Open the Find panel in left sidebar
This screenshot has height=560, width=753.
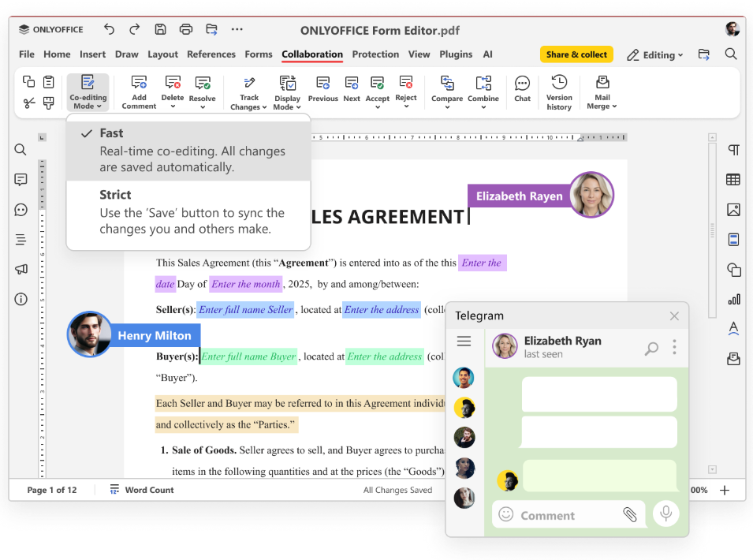tap(21, 149)
